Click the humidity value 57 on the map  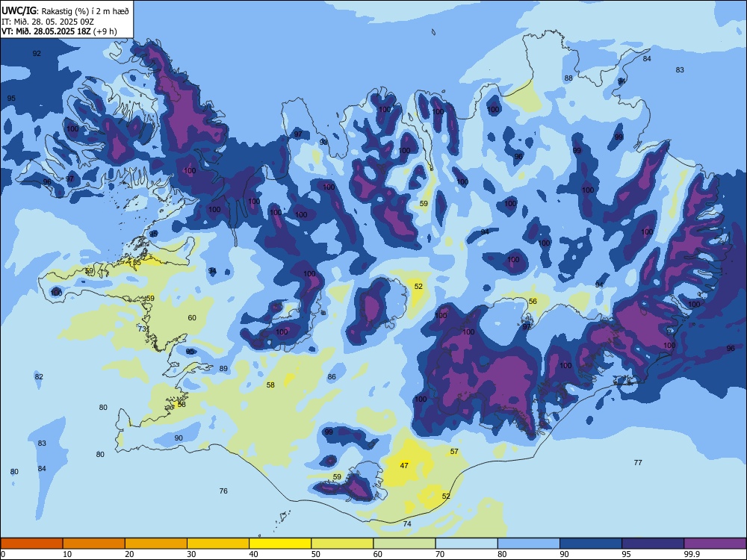[454, 452]
